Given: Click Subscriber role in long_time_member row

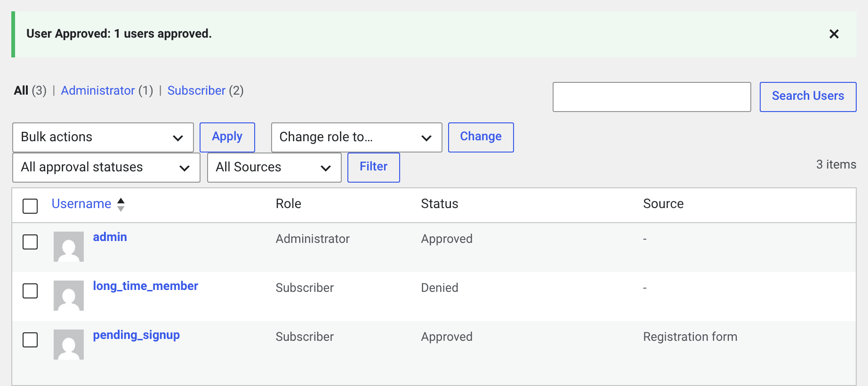Looking at the screenshot, I should (x=305, y=288).
